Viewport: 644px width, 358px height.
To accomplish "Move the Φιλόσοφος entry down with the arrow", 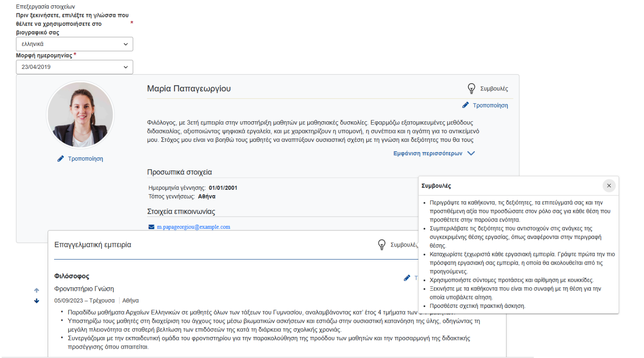I will (x=37, y=301).
